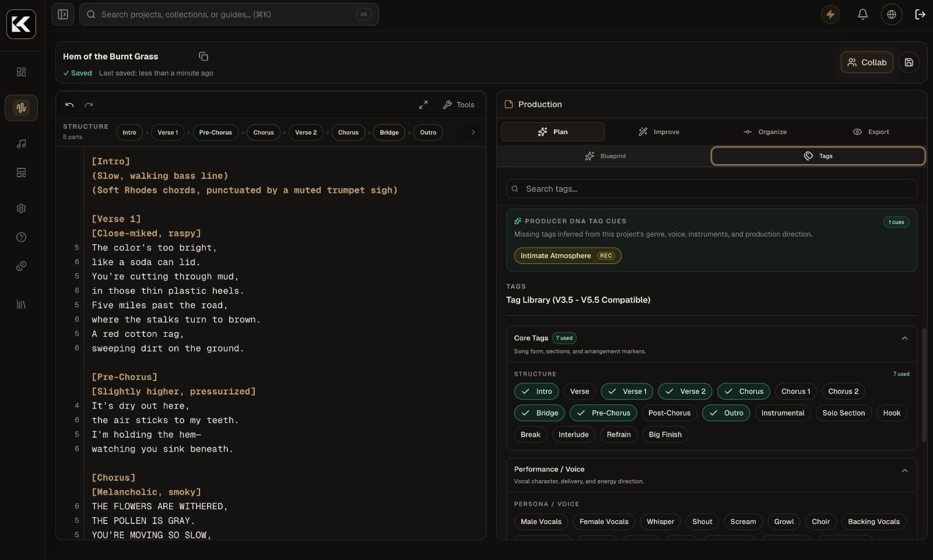Click the save disk icon button
The height and width of the screenshot is (560, 933).
point(909,62)
